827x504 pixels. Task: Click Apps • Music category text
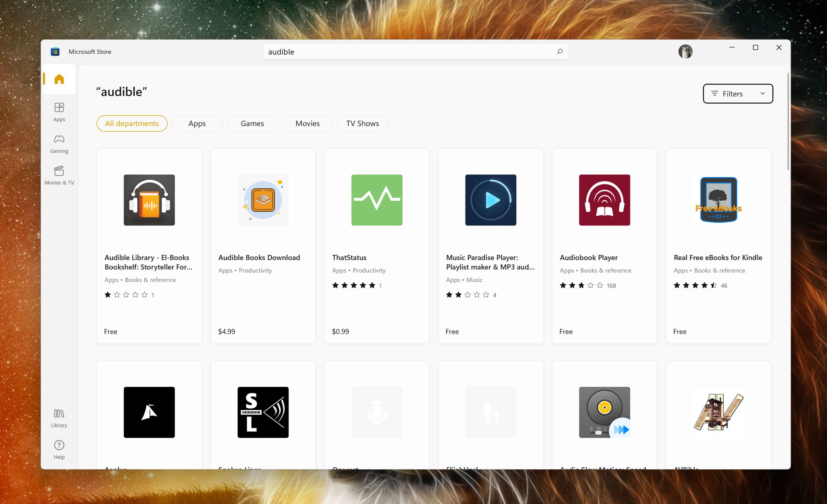(x=464, y=280)
